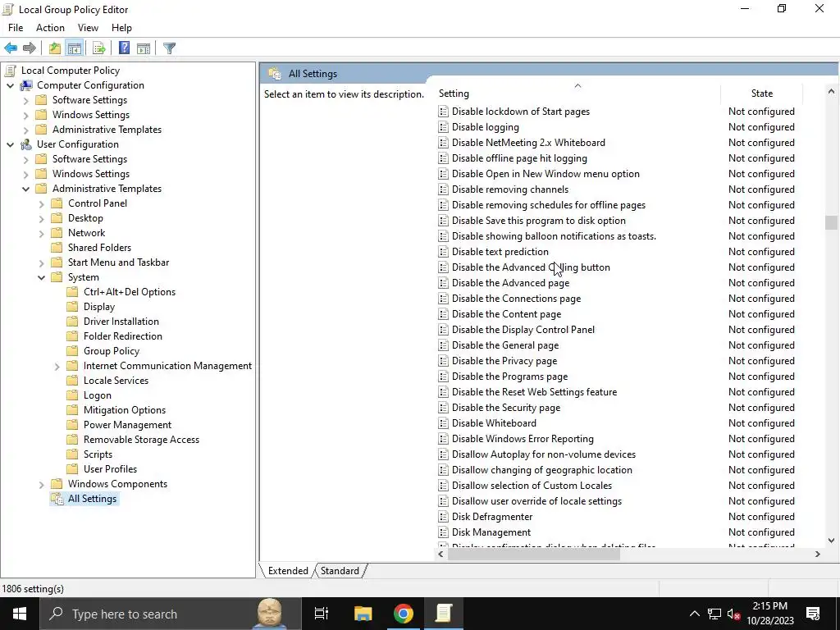
Task: Click the vertical scrollbar thumb
Action: [x=831, y=222]
